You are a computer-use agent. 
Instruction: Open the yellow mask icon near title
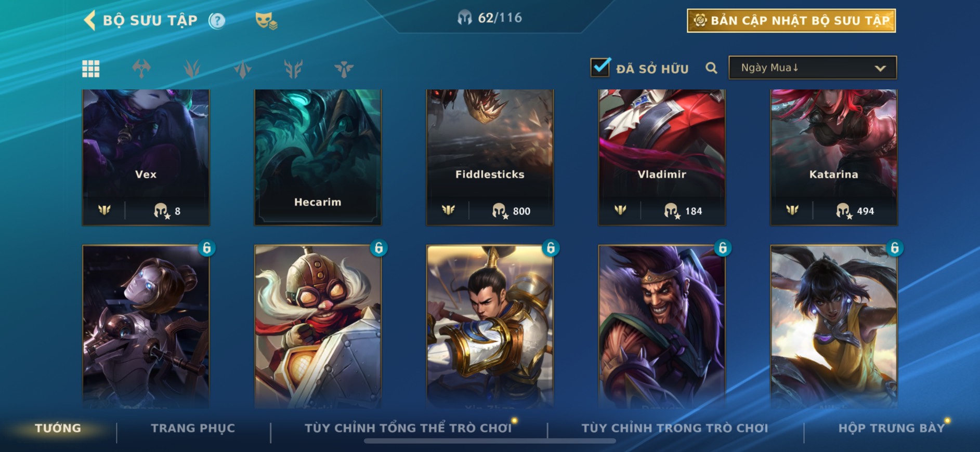pyautogui.click(x=266, y=21)
